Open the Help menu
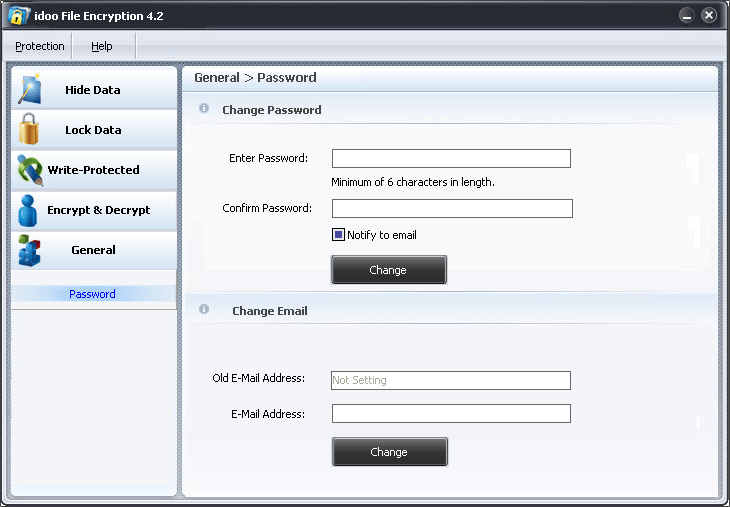 coord(101,46)
